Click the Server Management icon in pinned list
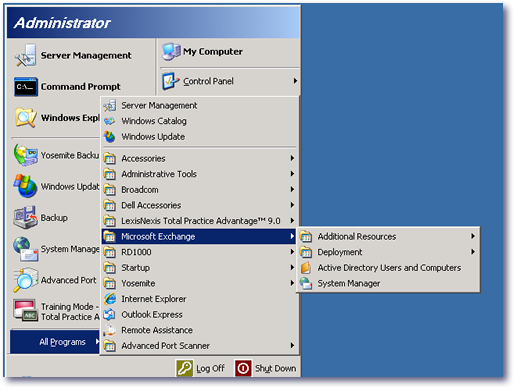 coord(25,55)
